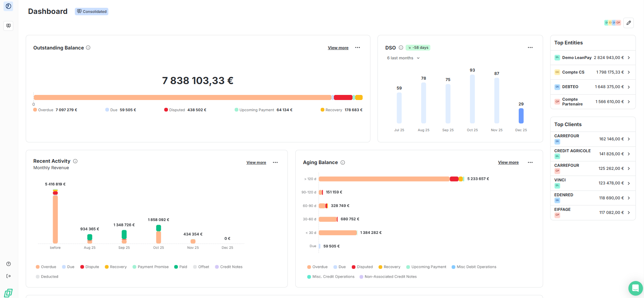This screenshot has width=644, height=298.
Task: Open the Outstanding Balance three-dot menu
Action: 358,47
